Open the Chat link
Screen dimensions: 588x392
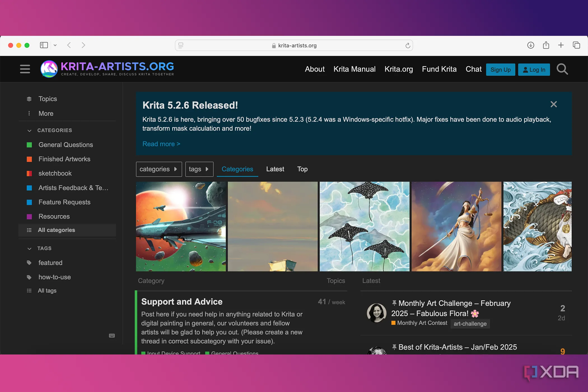pyautogui.click(x=473, y=69)
